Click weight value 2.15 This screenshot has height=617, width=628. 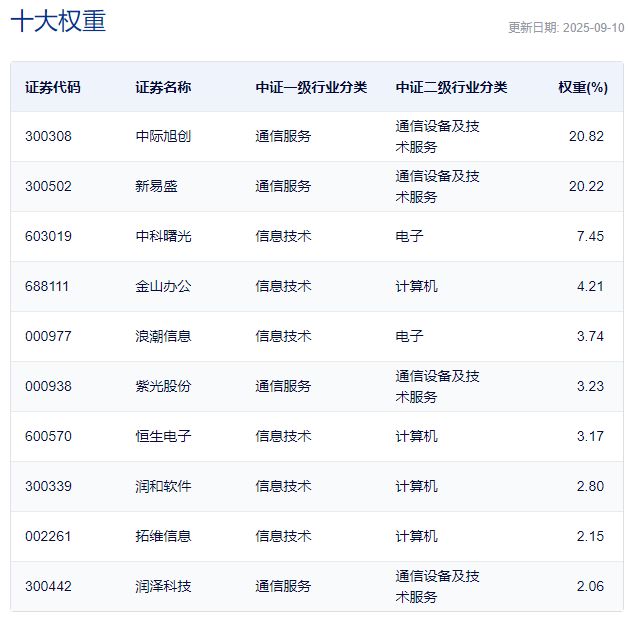pyautogui.click(x=590, y=536)
